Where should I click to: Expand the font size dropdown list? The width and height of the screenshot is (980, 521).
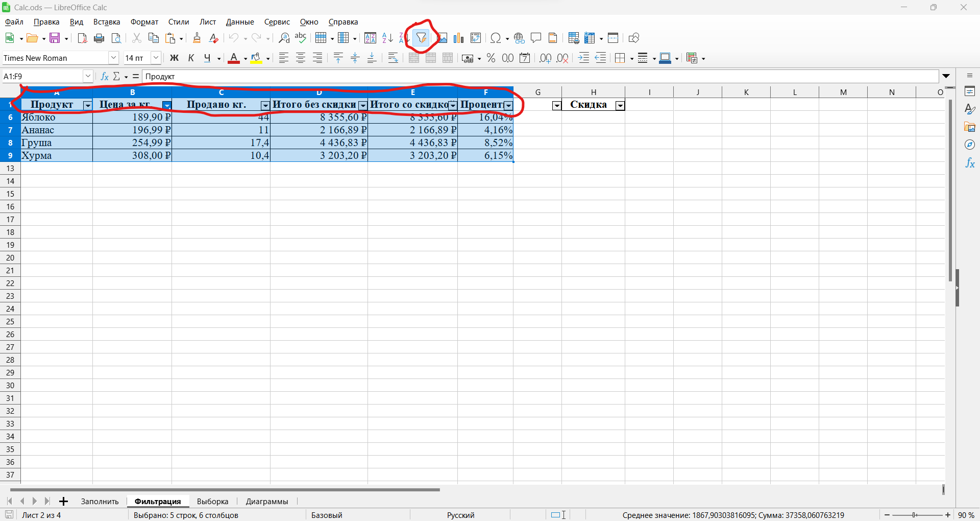[x=156, y=58]
